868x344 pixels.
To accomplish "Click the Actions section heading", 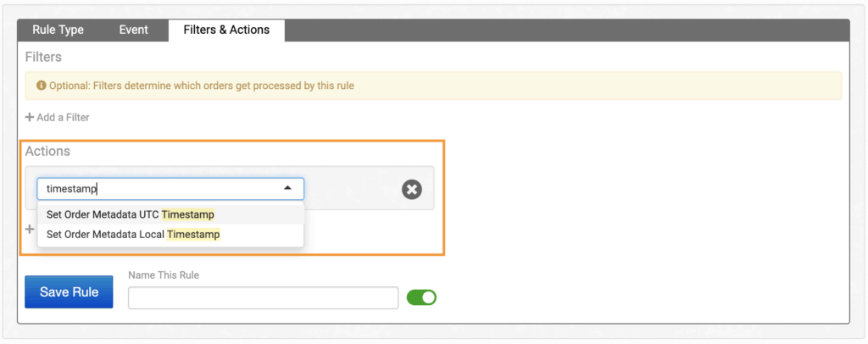I will pos(47,151).
